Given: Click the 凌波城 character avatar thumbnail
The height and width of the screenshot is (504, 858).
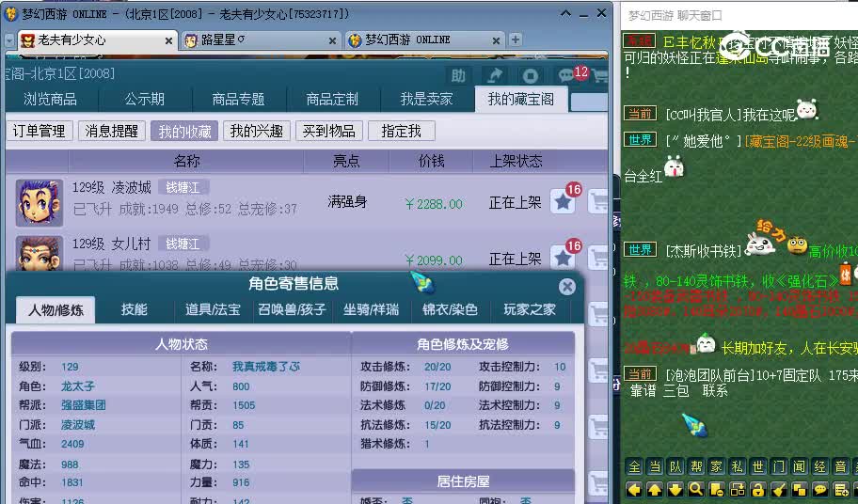Looking at the screenshot, I should coord(39,203).
